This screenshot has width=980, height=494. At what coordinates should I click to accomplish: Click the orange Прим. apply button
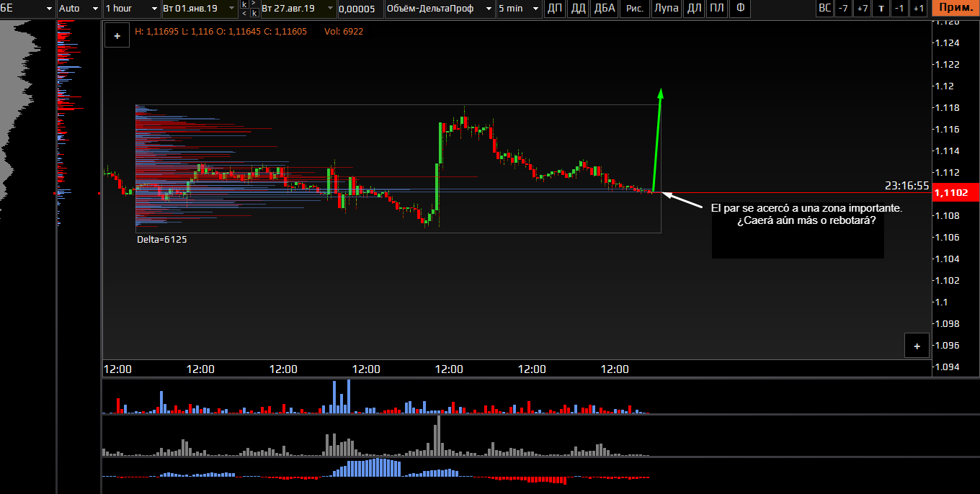click(x=955, y=9)
